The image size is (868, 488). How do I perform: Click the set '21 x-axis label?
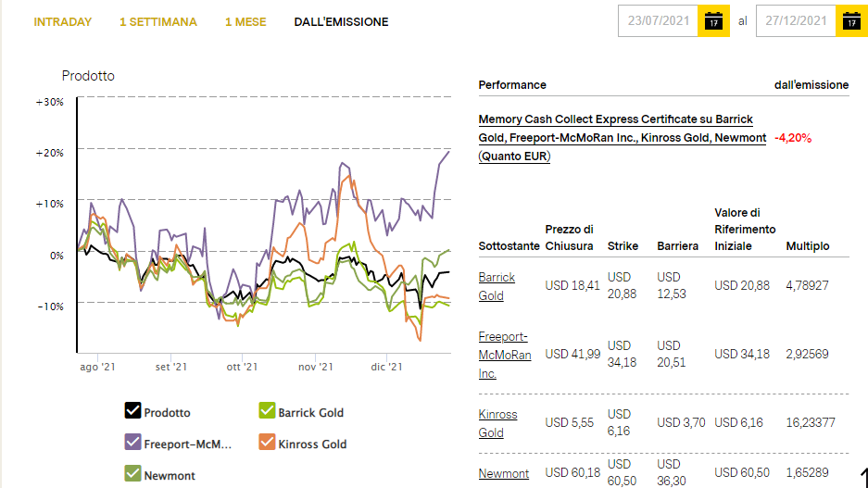tap(171, 367)
